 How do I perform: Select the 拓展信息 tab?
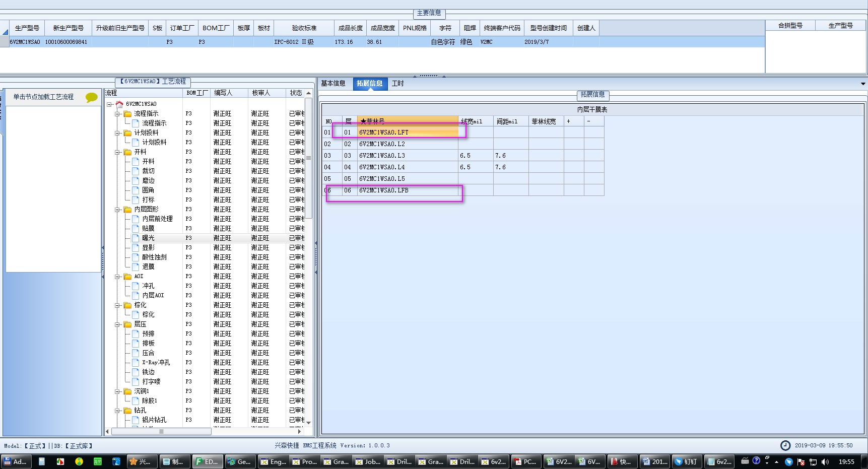pos(369,84)
